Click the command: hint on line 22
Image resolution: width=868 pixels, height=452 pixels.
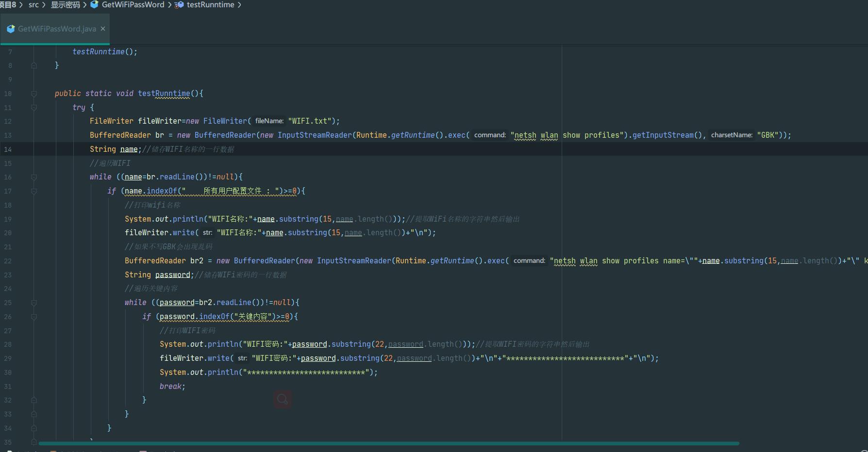click(x=529, y=261)
